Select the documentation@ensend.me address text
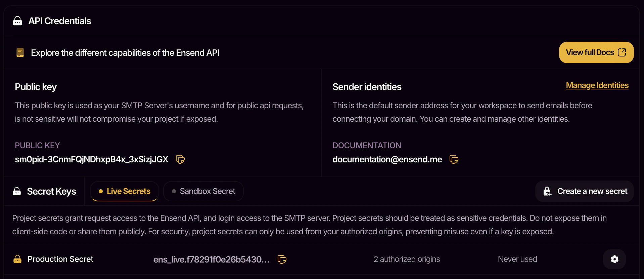This screenshot has height=279, width=644. pos(387,159)
